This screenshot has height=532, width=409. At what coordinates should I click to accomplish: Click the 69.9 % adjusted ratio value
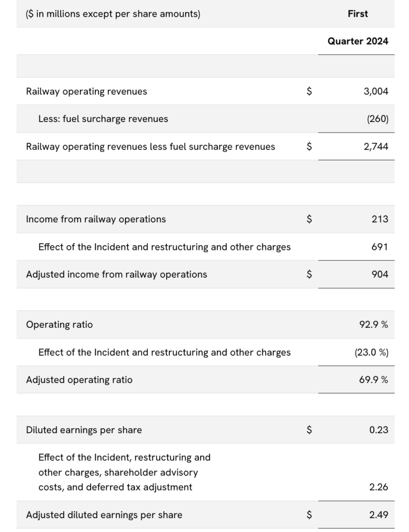pyautogui.click(x=373, y=380)
